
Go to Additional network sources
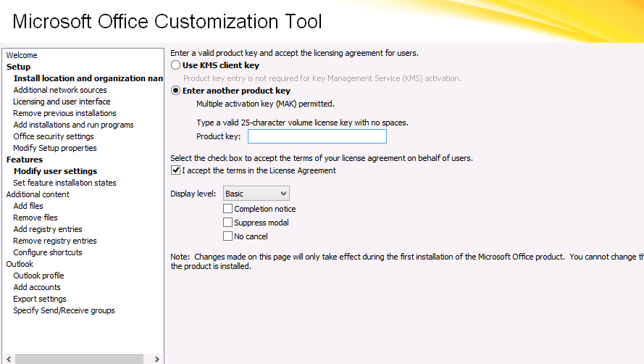[x=60, y=90]
